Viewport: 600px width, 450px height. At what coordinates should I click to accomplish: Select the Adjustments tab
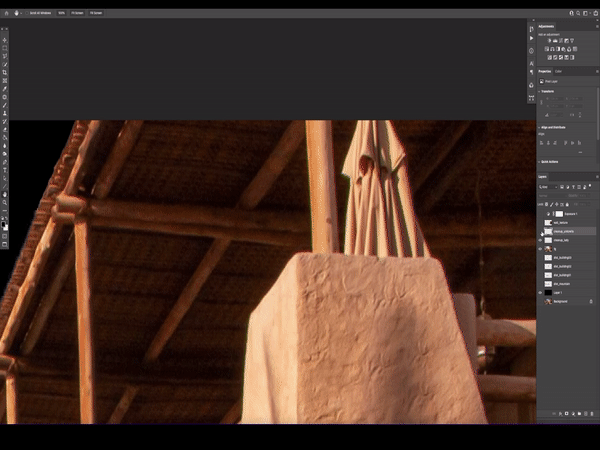[x=546, y=27]
